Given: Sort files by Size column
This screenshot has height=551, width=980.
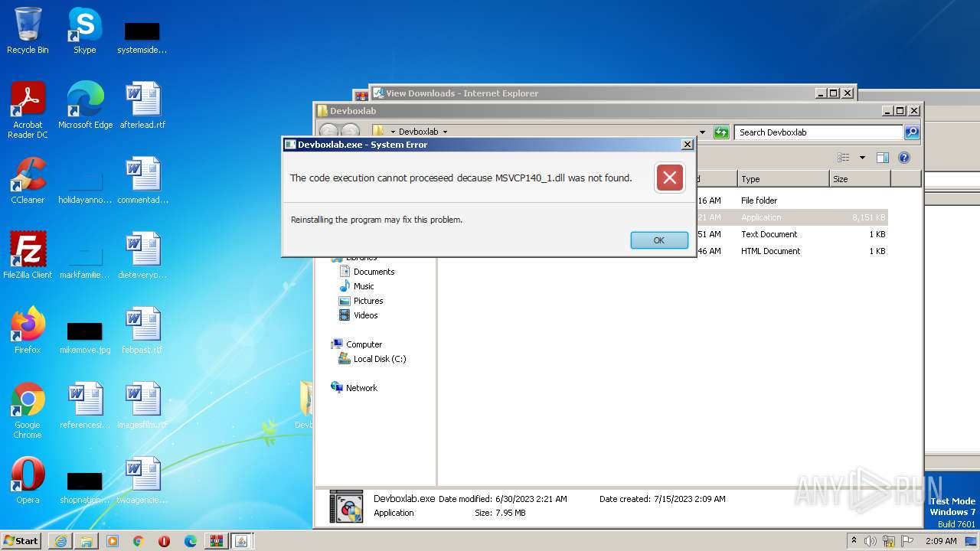Looking at the screenshot, I should click(860, 179).
